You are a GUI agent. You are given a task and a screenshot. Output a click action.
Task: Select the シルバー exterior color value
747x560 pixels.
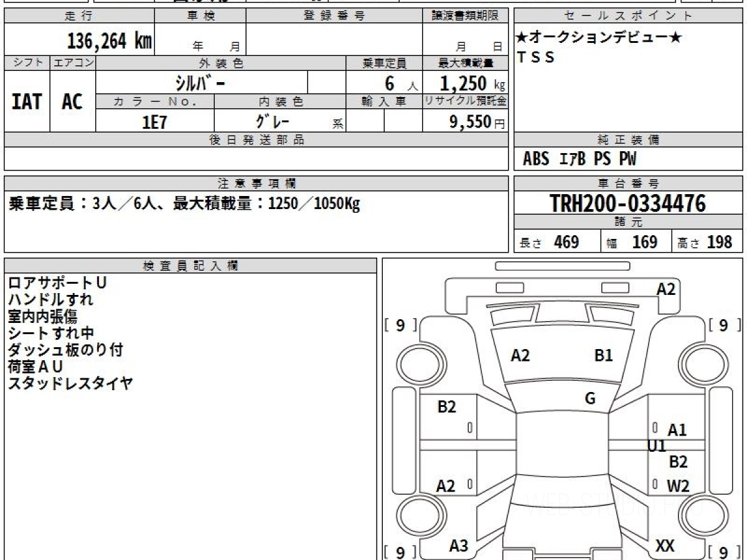pyautogui.click(x=199, y=82)
